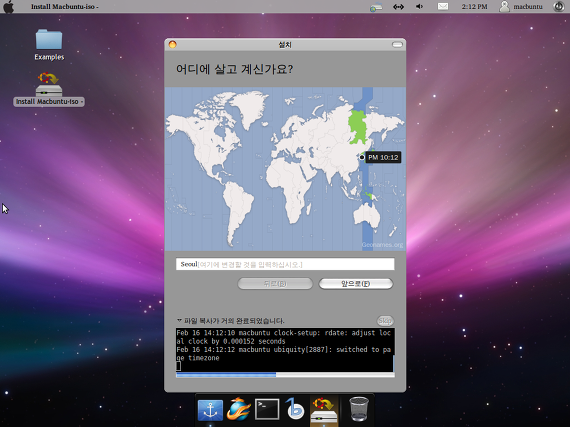Viewport: 570px width, 427px height.
Task: Click the greyed 뒤로(B) back button
Action: [x=275, y=284]
